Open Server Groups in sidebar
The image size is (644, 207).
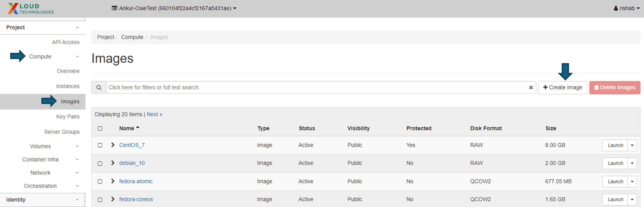(x=62, y=132)
